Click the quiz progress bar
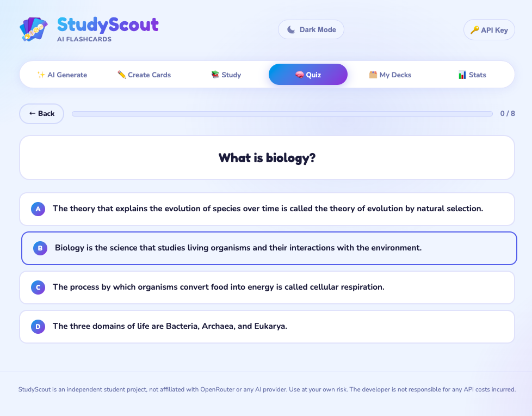532x416 pixels. (x=283, y=113)
